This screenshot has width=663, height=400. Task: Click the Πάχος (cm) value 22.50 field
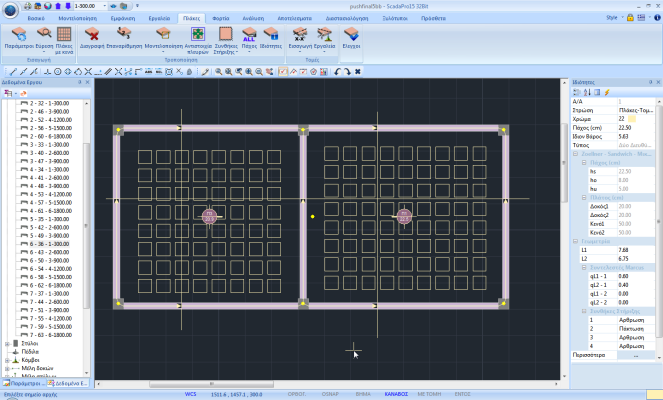[x=636, y=128]
